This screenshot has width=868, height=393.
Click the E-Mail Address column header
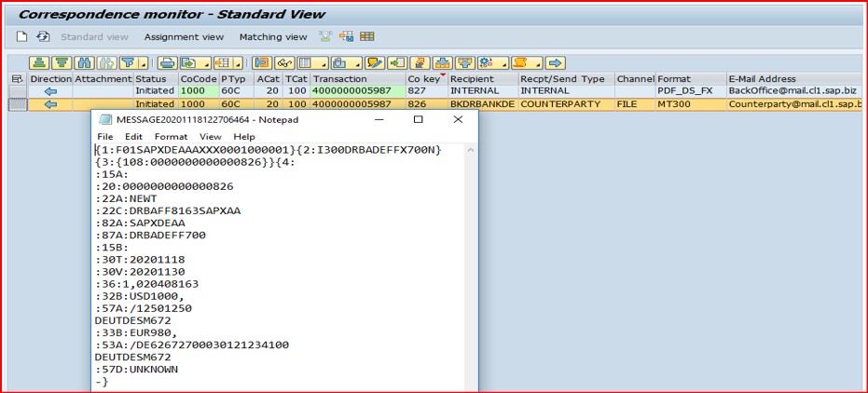(795, 79)
